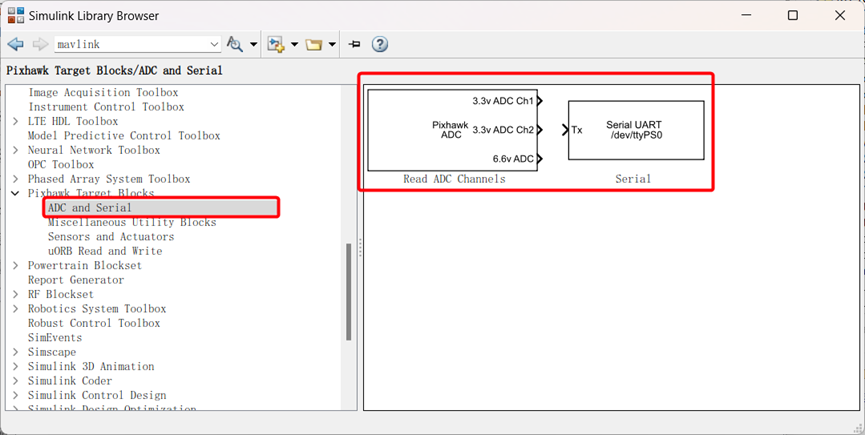This screenshot has width=865, height=435.
Task: Expand the Neural Network Toolbox node
Action: (15, 150)
